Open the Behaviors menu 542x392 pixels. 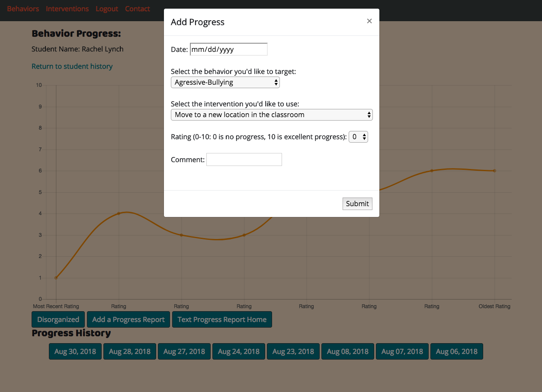[22, 9]
